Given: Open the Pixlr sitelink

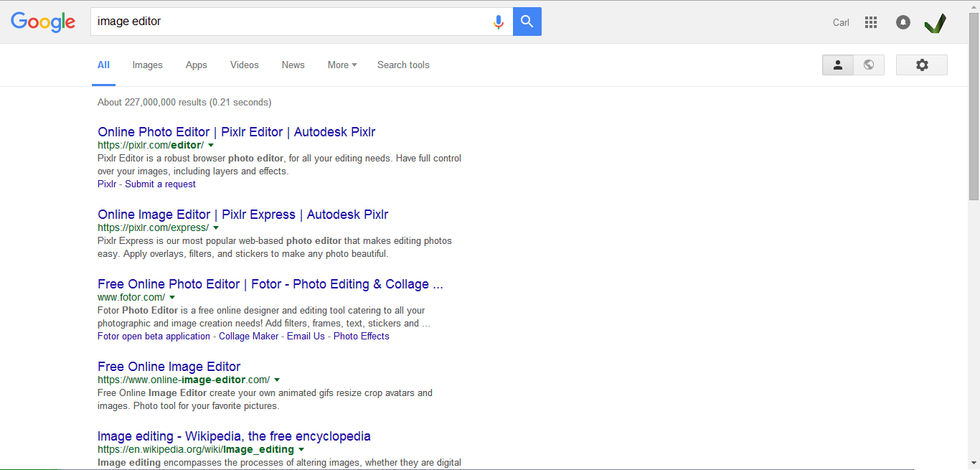Looking at the screenshot, I should point(107,184).
